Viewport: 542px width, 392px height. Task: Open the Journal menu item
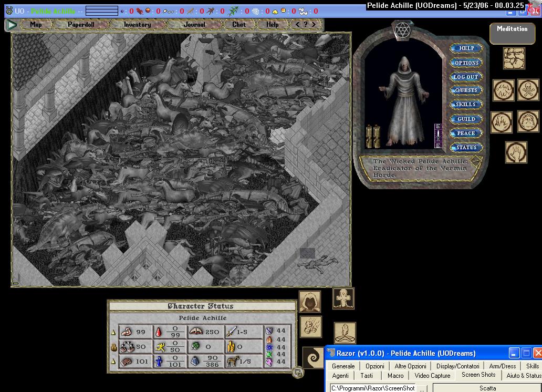point(194,25)
